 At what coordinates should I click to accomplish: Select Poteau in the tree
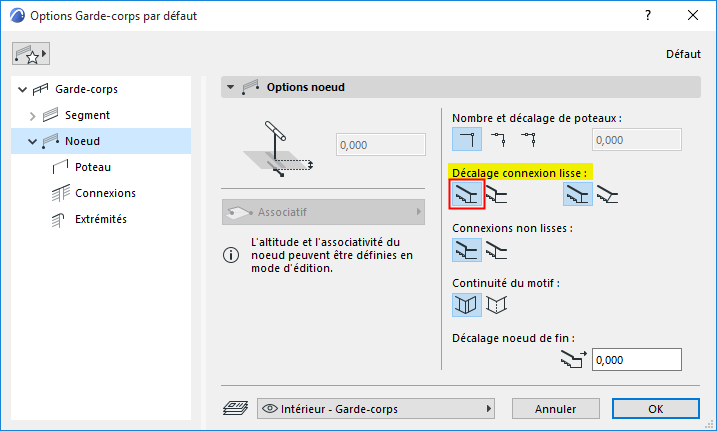93,167
